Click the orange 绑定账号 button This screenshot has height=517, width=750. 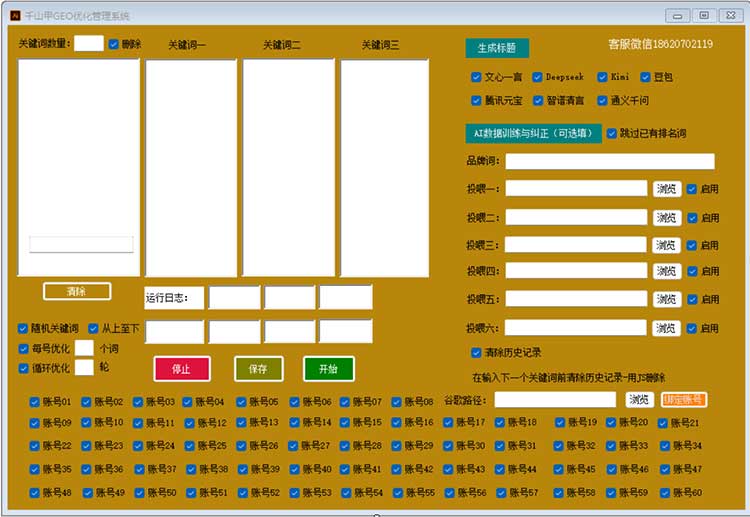[x=684, y=400]
